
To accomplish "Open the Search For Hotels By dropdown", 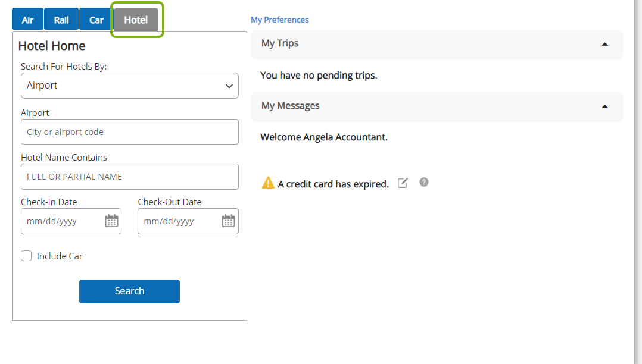I will pos(130,86).
